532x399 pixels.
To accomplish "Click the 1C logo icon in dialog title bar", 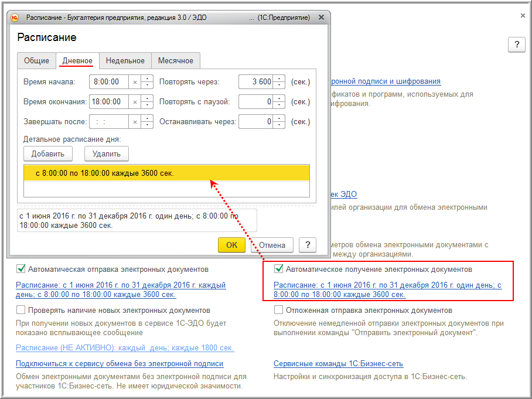I will [15, 18].
